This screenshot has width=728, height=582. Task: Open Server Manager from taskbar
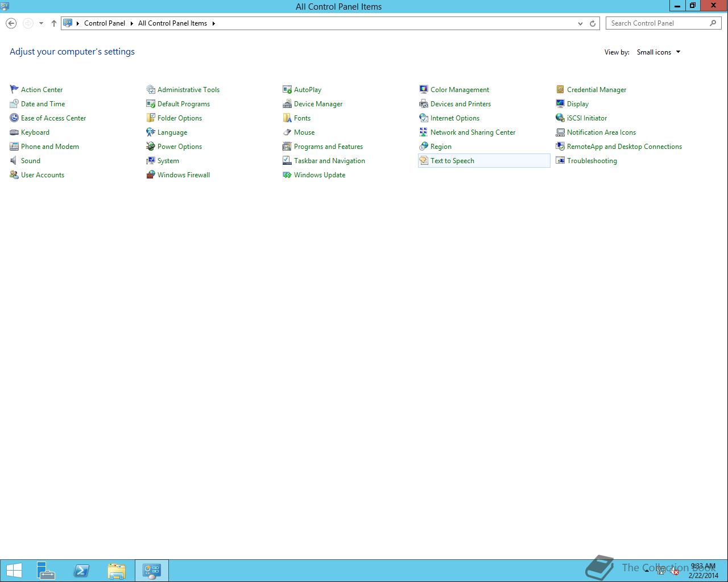coord(46,571)
